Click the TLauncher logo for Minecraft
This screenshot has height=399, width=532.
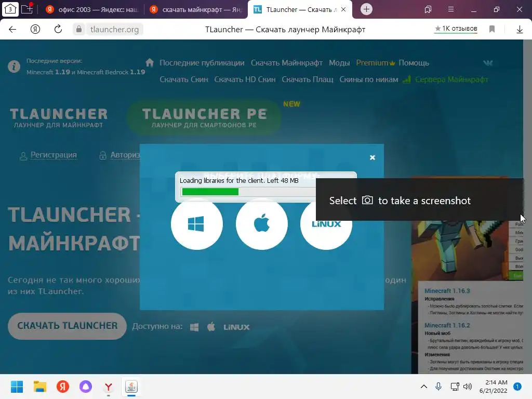click(59, 118)
